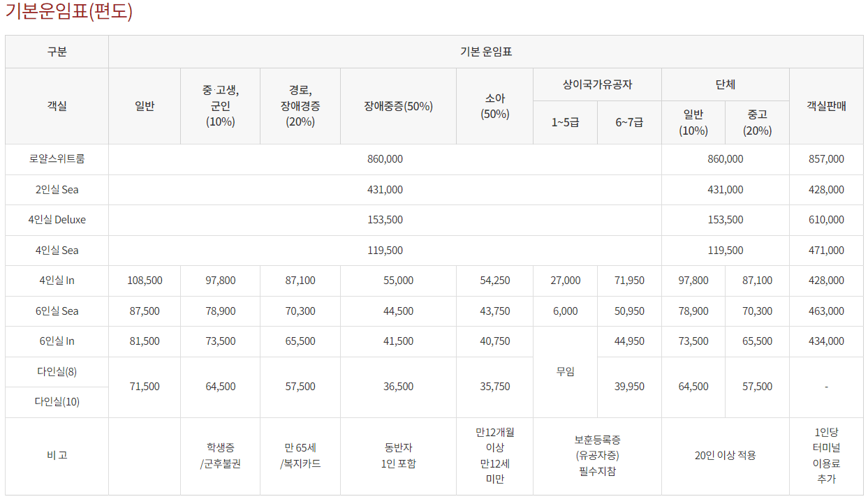868x499 pixels.
Task: Click the 상이국가유공자 header cell
Action: [x=597, y=84]
